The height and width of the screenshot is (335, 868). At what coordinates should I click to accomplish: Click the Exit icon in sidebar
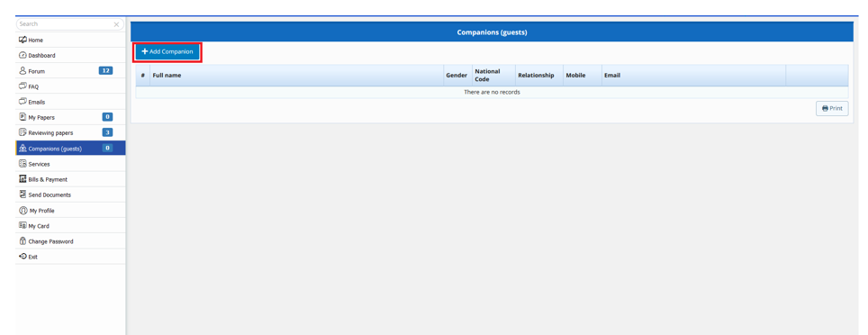coord(23,257)
